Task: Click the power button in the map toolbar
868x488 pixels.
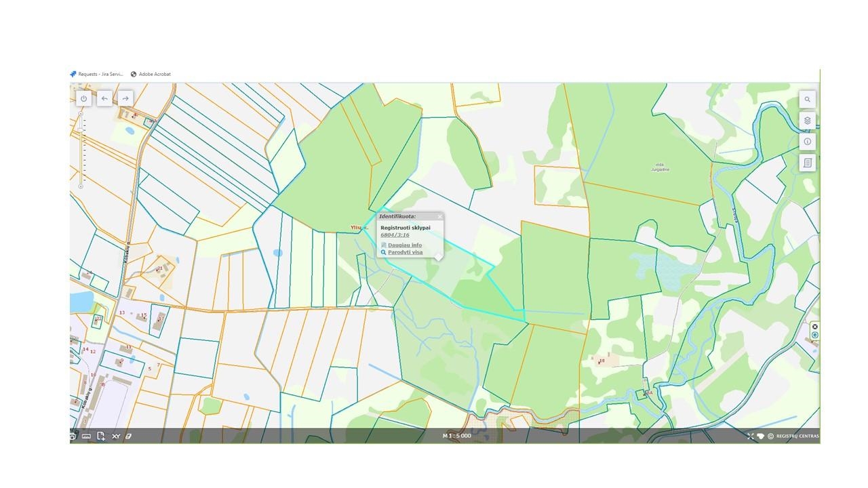Action: click(83, 98)
